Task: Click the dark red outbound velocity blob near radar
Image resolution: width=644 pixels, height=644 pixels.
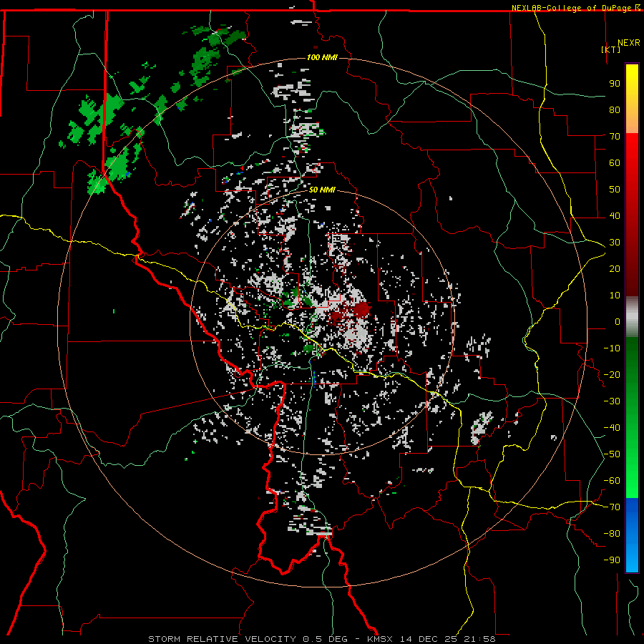Action: pos(362,310)
